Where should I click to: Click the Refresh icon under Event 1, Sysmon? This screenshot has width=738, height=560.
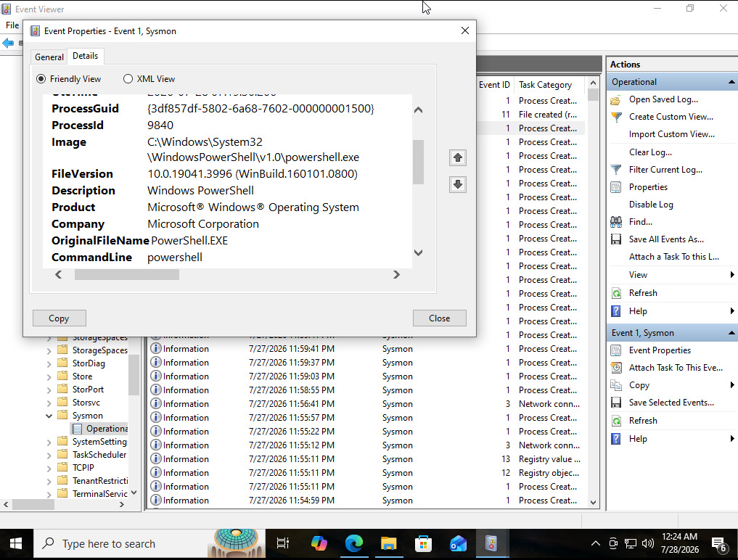[x=615, y=421]
